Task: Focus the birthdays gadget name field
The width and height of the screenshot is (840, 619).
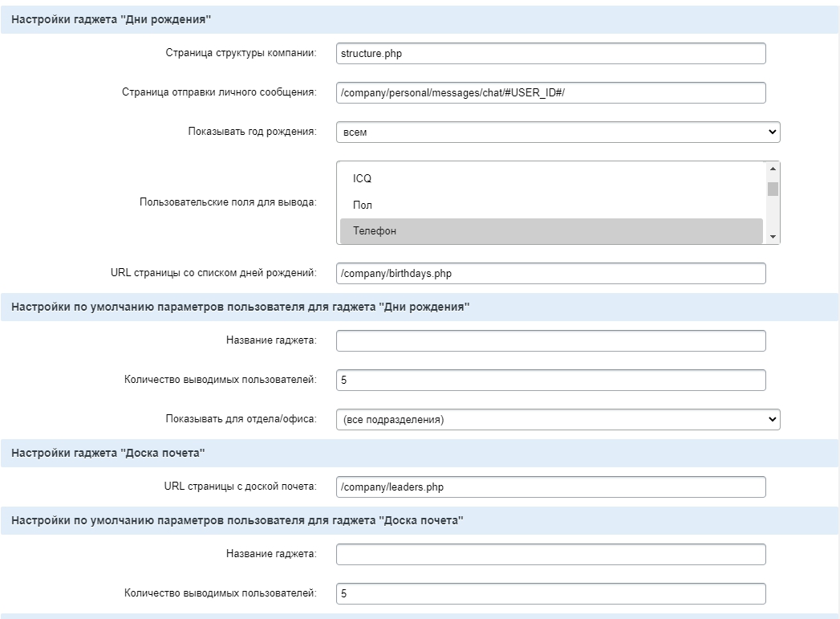Action: coord(550,341)
